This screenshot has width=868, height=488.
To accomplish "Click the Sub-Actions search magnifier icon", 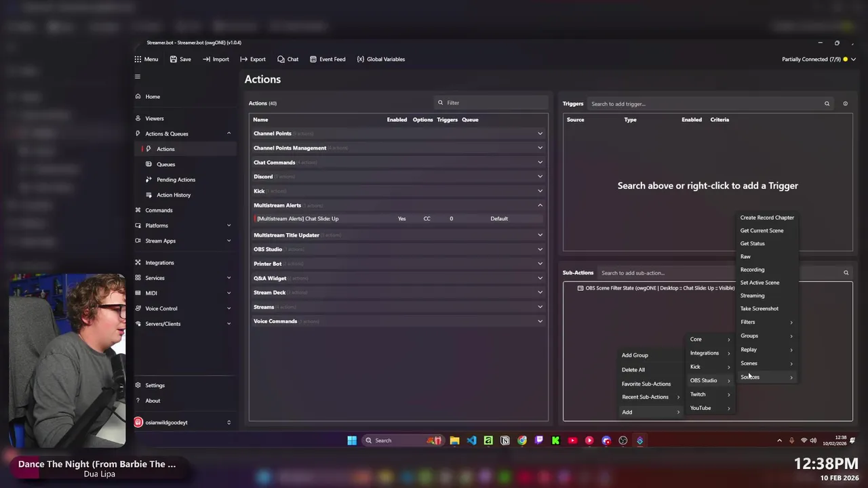I will point(846,272).
